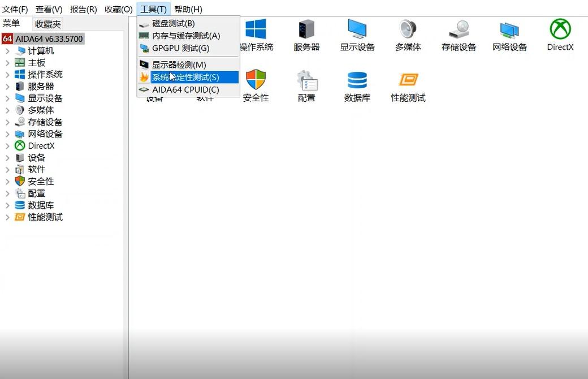The image size is (588, 379).
Task: Choose AIDA64 CPUID(C) menu entry
Action: coord(188,90)
